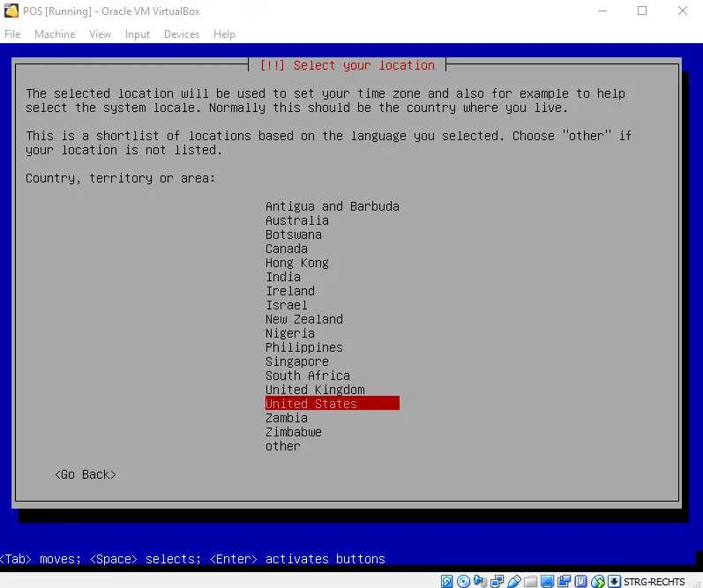Click the USB devices status icon

point(513,581)
